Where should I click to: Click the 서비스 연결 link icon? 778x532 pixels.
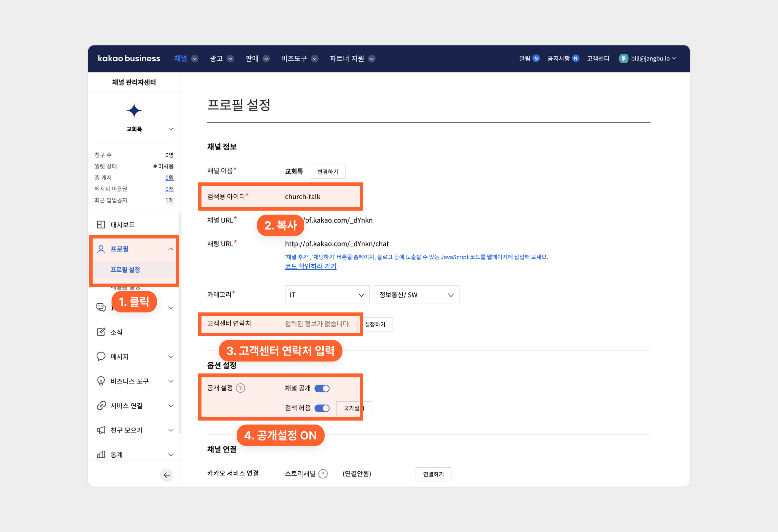pos(101,406)
